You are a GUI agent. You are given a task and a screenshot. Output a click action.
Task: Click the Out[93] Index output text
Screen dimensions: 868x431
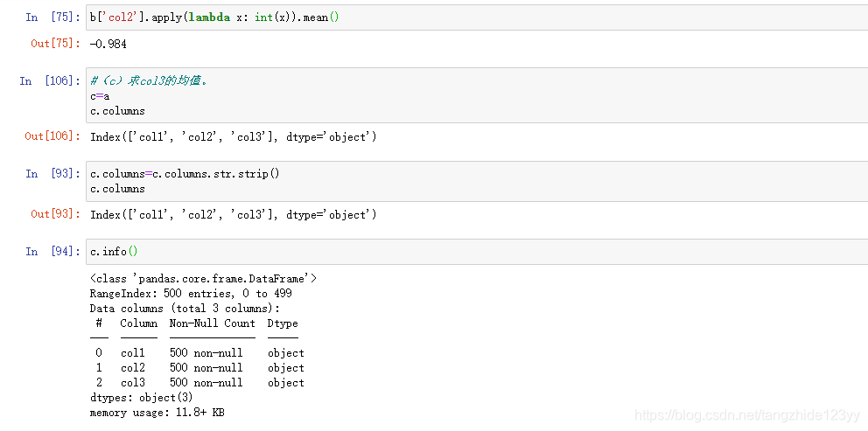[x=233, y=215]
